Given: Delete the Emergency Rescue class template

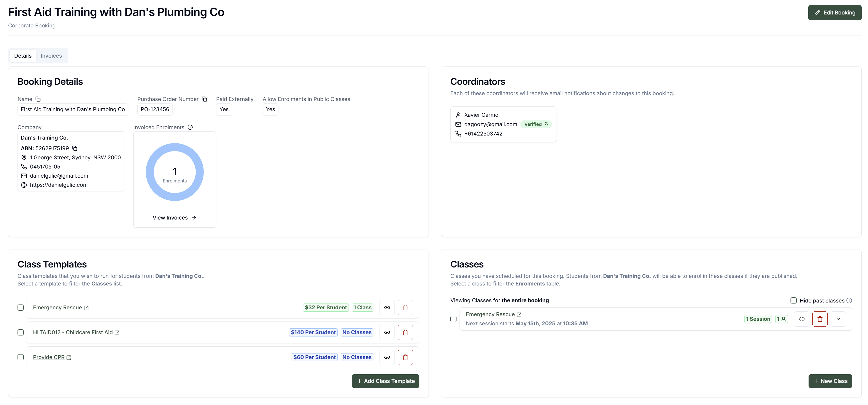Looking at the screenshot, I should click(x=405, y=307).
